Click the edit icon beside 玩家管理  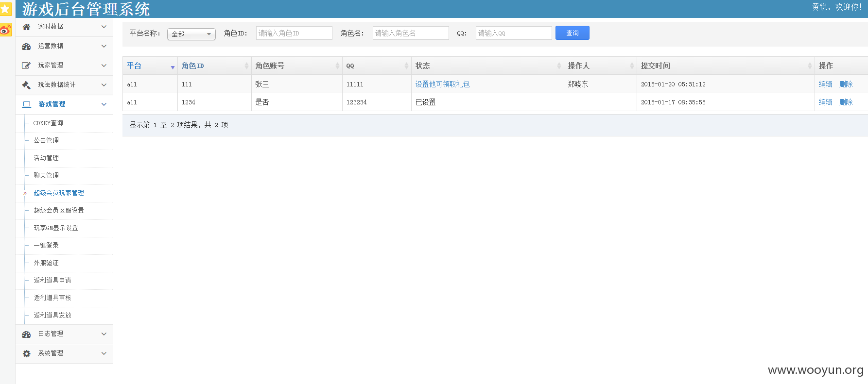[x=27, y=66]
